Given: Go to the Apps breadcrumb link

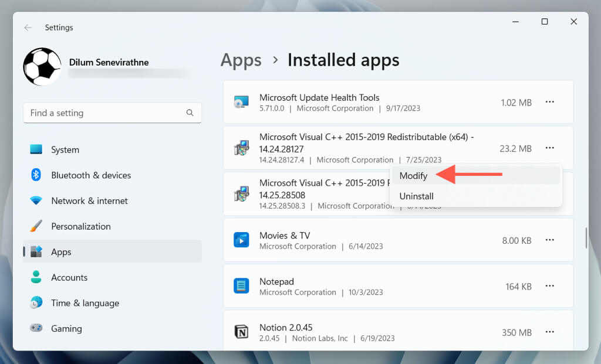Looking at the screenshot, I should click(241, 60).
